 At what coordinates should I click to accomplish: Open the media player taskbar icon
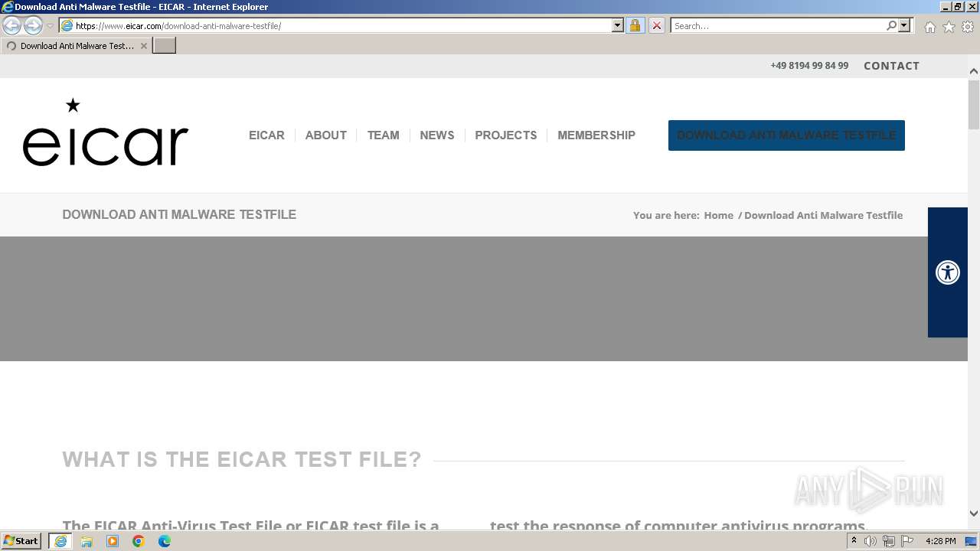point(113,541)
